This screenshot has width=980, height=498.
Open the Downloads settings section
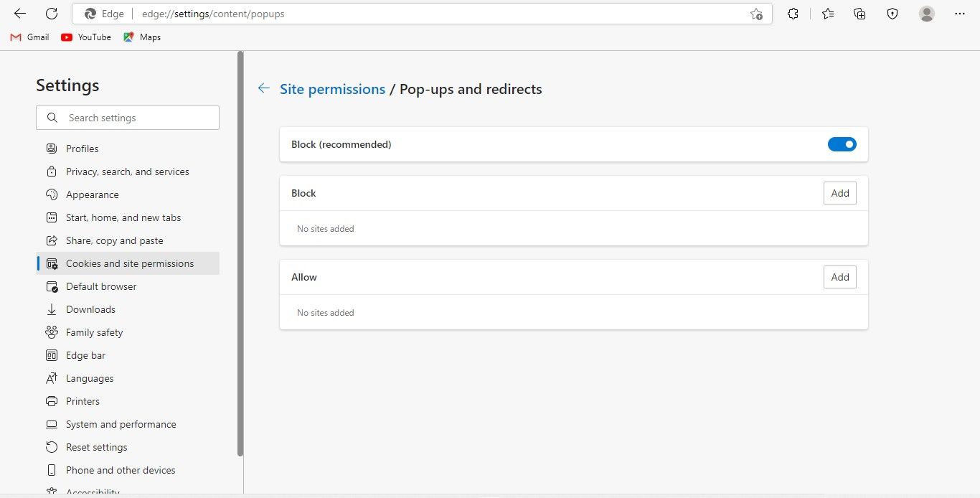pos(90,309)
